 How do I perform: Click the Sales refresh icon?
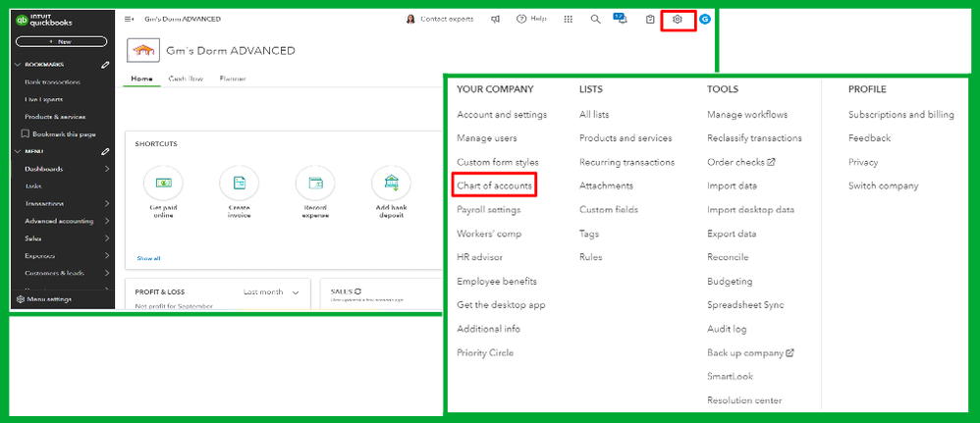(358, 291)
